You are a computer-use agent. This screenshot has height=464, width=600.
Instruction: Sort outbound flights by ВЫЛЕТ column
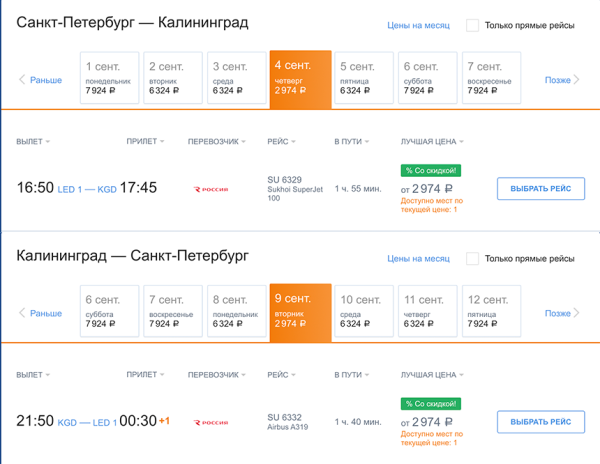pos(33,141)
